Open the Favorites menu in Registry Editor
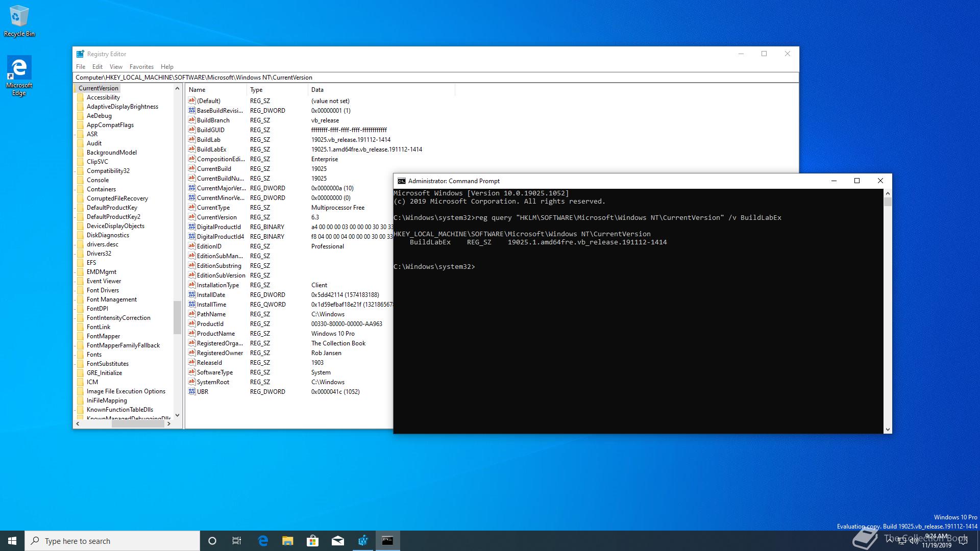 (x=141, y=67)
